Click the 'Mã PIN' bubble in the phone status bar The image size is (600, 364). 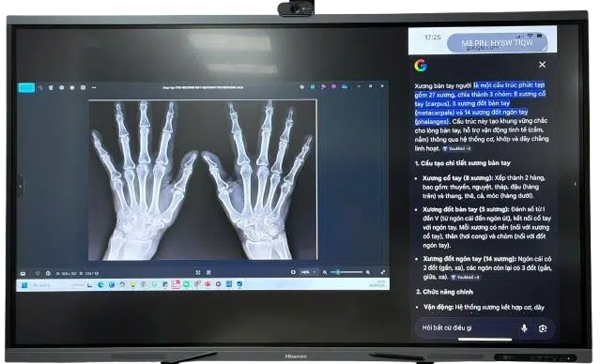497,43
